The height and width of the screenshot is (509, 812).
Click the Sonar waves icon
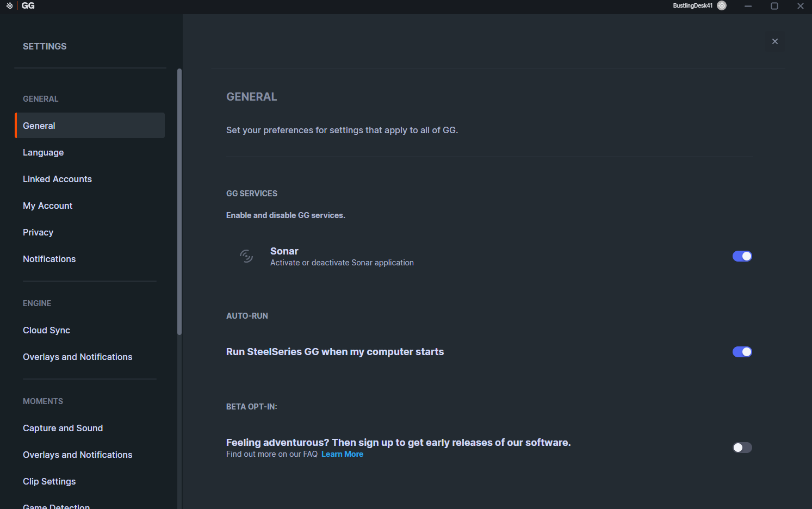click(246, 256)
